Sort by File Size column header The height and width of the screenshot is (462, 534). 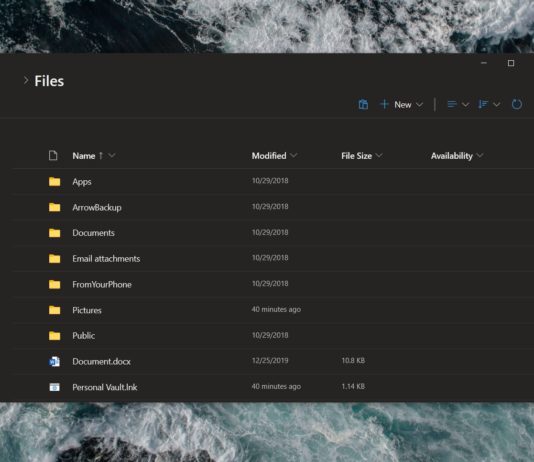[x=357, y=156]
